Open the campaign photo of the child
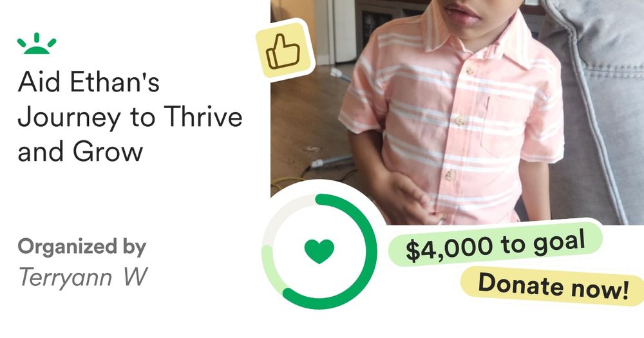644x338 pixels. (457, 112)
